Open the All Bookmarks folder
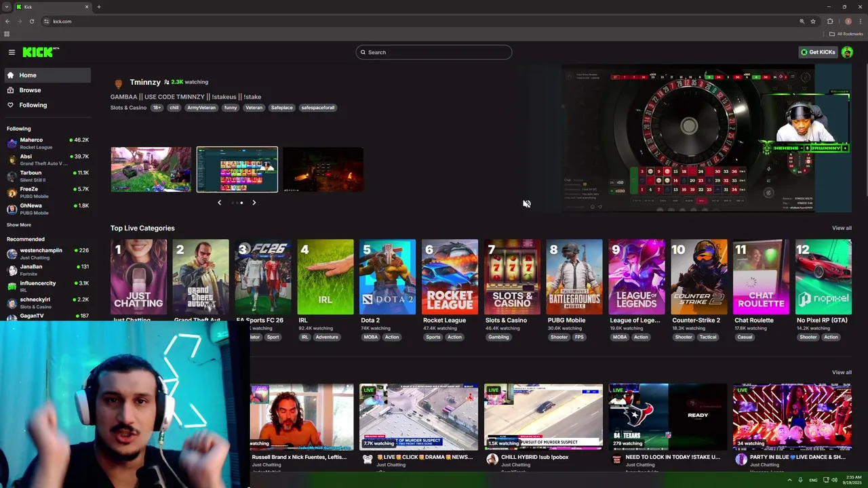This screenshot has height=488, width=868. point(846,34)
